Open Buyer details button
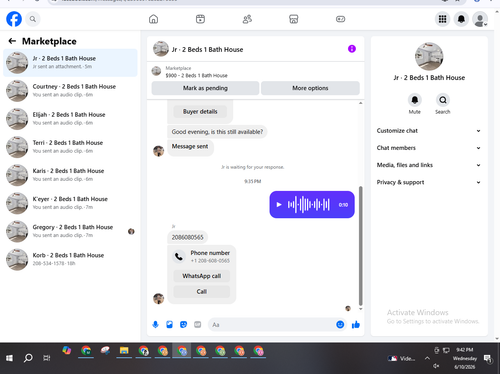Image resolution: width=500 pixels, height=374 pixels. pyautogui.click(x=200, y=112)
